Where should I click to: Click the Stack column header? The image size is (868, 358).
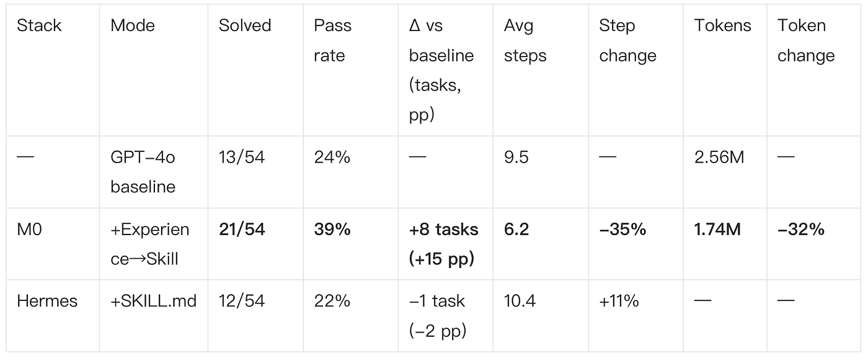(39, 25)
